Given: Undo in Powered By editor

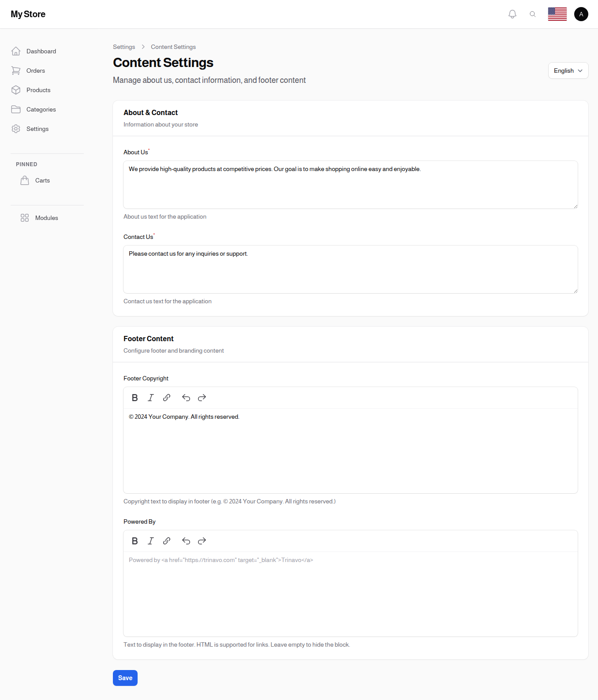Looking at the screenshot, I should 186,541.
